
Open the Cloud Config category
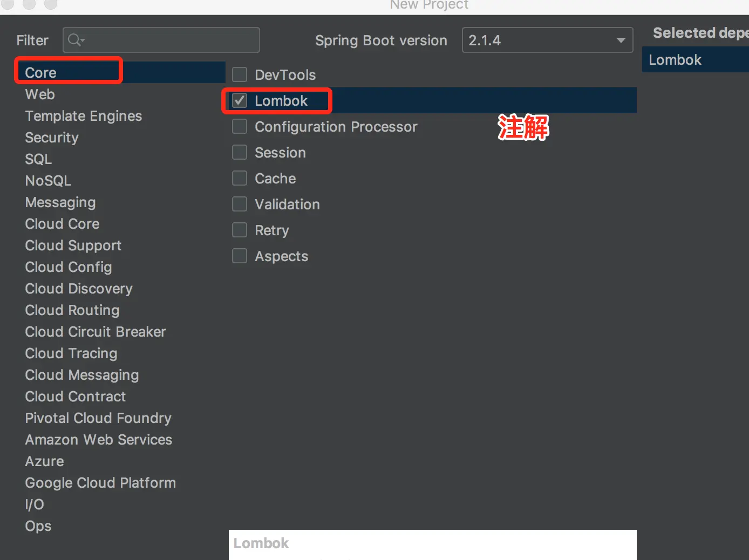(69, 267)
